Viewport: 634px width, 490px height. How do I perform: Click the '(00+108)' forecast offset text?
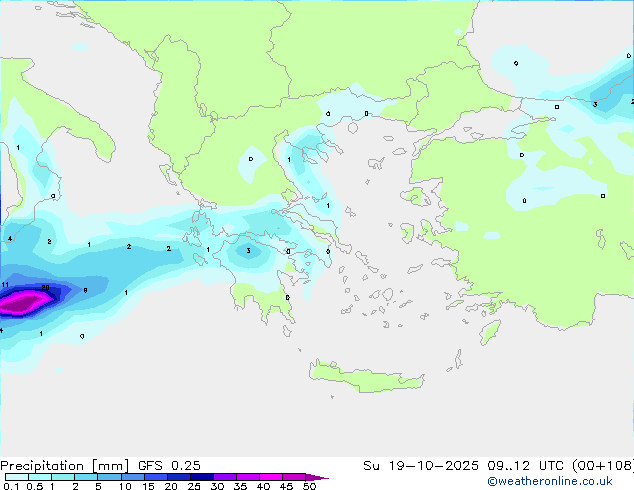tap(603, 465)
